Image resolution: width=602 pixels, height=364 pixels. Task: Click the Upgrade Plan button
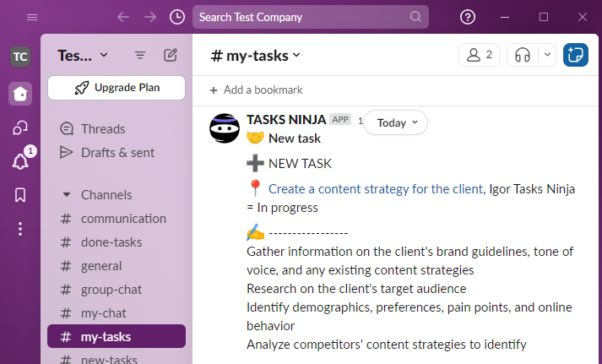coord(117,88)
